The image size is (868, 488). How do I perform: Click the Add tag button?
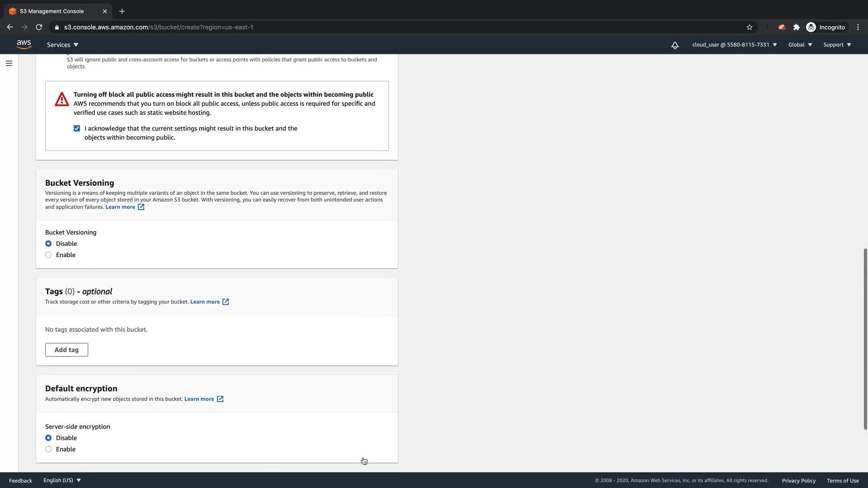tap(66, 350)
